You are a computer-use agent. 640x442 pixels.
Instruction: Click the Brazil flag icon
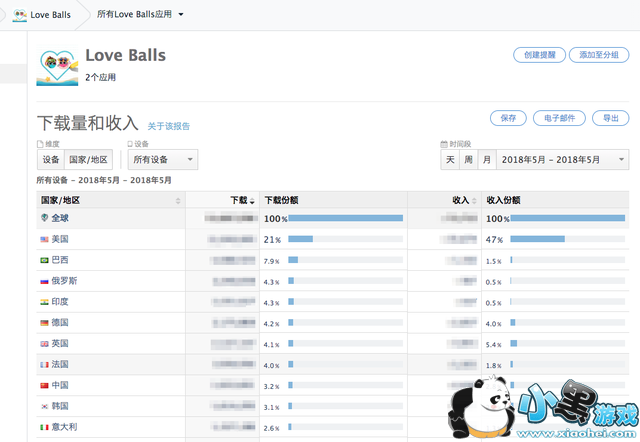click(x=44, y=260)
